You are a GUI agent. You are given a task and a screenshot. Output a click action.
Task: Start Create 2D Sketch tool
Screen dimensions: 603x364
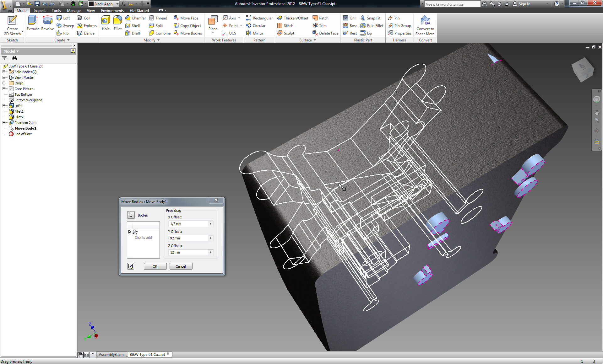click(x=12, y=25)
